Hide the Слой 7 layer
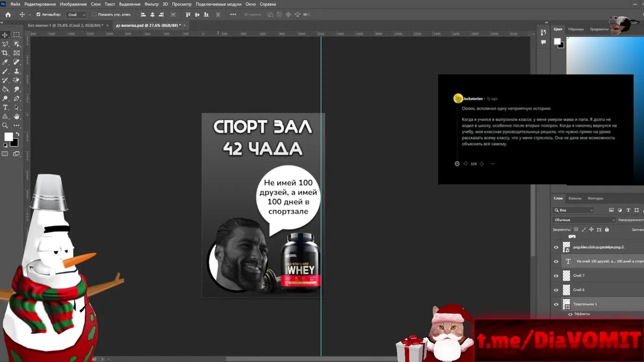This screenshot has height=362, width=644. [556, 276]
